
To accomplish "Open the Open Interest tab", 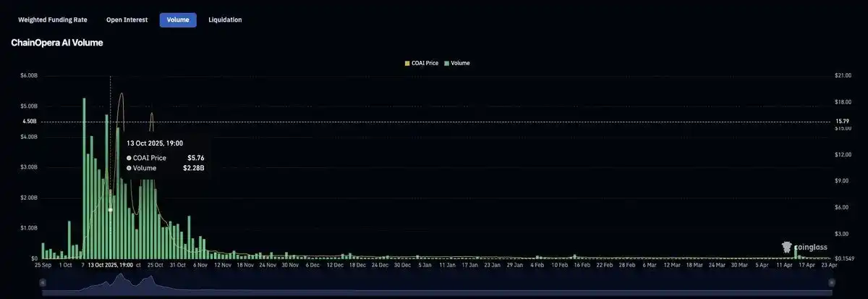I will coord(127,20).
